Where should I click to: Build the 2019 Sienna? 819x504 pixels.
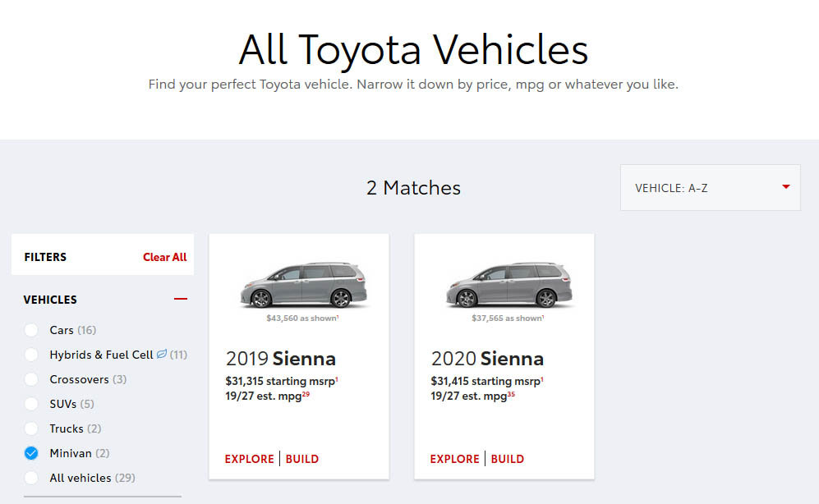coord(302,459)
